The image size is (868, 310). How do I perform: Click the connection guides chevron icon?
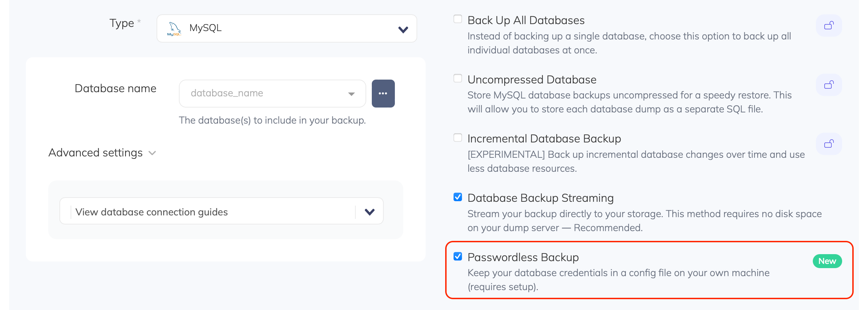pyautogui.click(x=370, y=211)
